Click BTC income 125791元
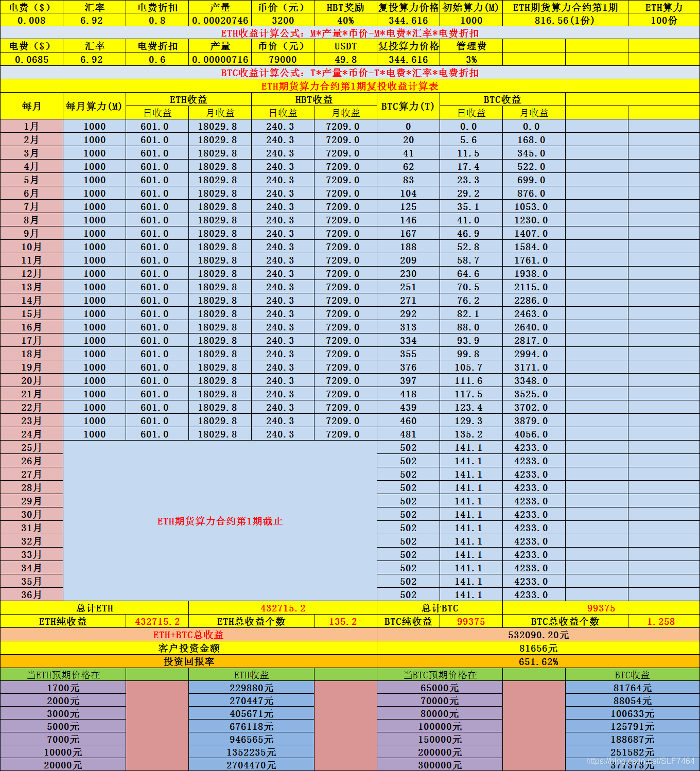 [x=633, y=727]
